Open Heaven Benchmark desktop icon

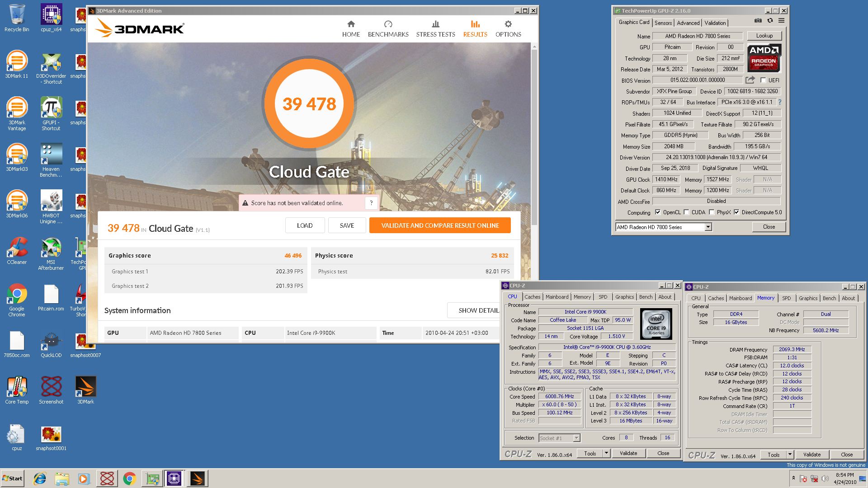point(51,160)
